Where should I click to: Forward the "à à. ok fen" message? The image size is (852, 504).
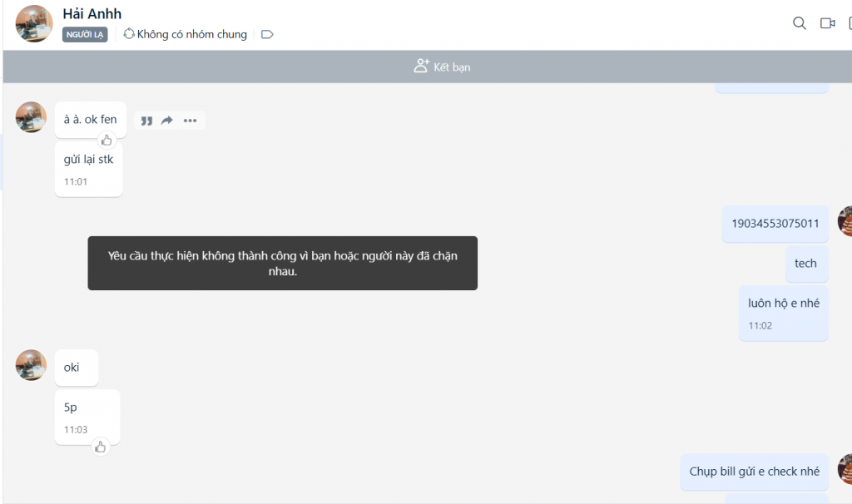pos(167,121)
